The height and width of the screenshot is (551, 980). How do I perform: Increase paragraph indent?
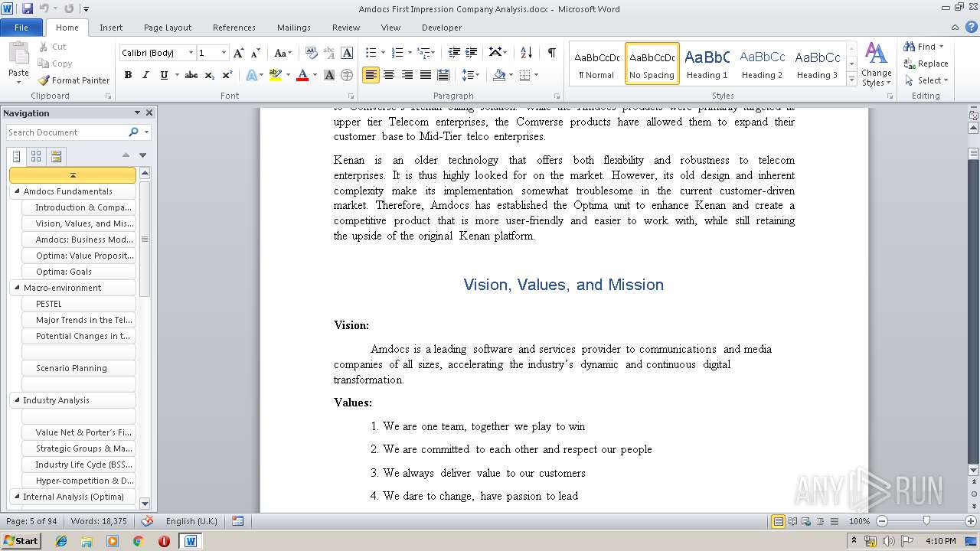tap(472, 53)
